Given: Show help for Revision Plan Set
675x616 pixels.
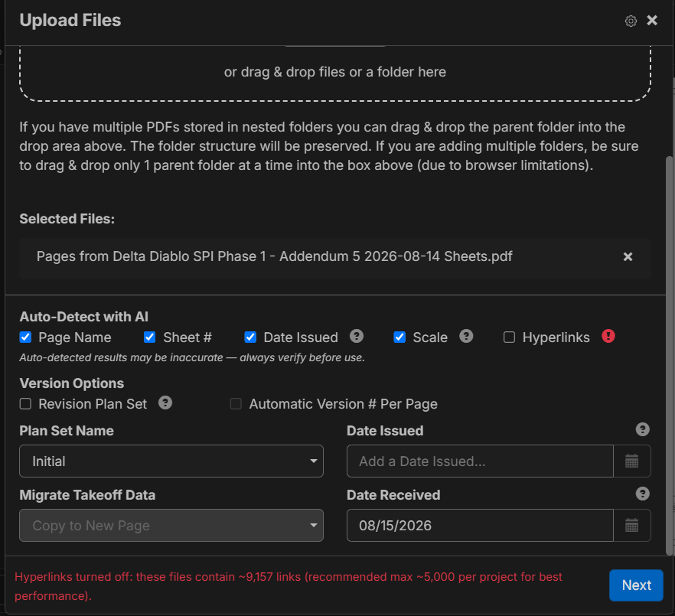Looking at the screenshot, I should tap(165, 403).
